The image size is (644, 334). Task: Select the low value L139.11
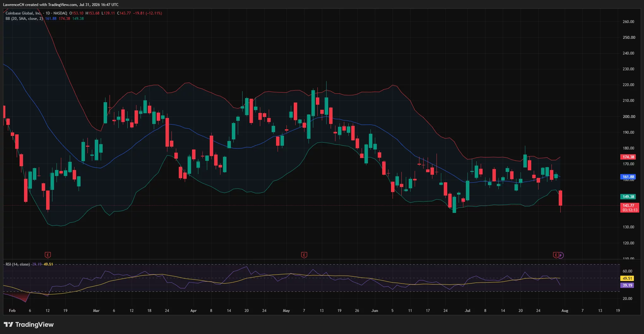[x=108, y=13]
